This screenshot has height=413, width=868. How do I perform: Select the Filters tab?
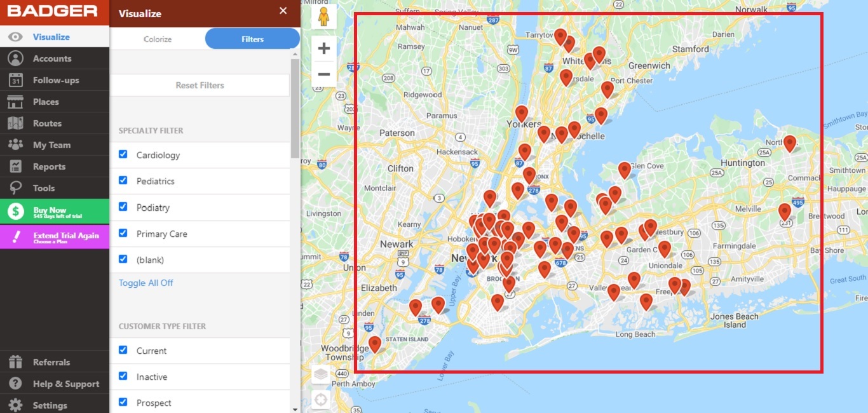252,39
